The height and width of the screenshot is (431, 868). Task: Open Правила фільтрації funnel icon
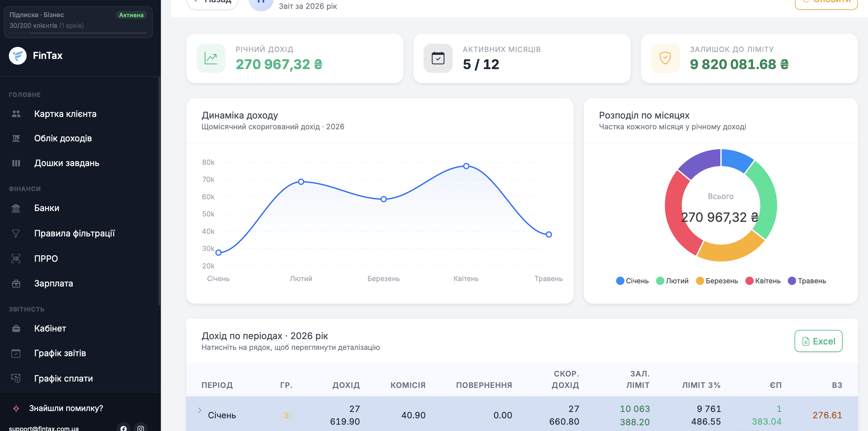16,233
